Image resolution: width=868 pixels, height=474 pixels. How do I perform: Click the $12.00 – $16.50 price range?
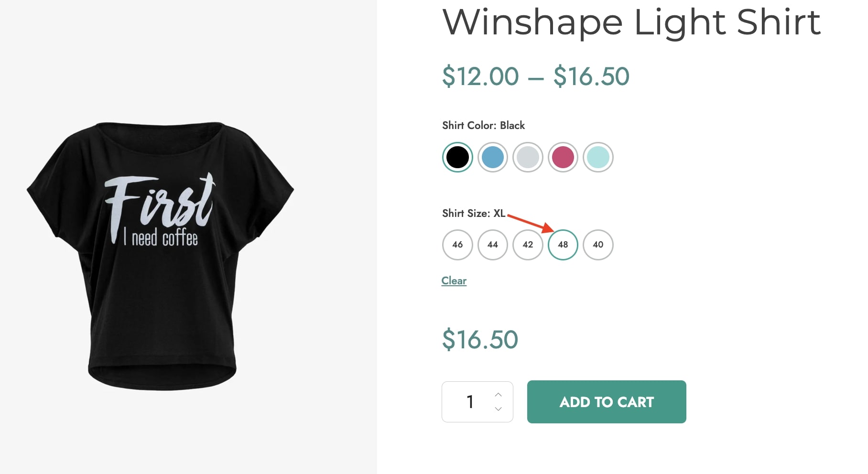536,76
